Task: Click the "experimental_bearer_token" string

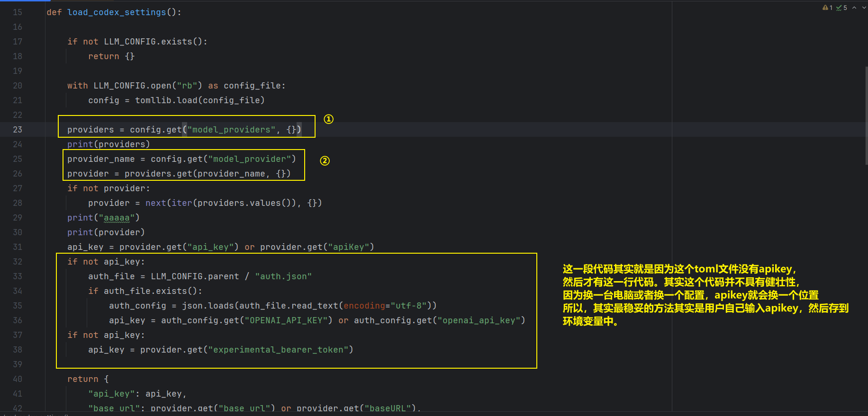Action: [278, 350]
